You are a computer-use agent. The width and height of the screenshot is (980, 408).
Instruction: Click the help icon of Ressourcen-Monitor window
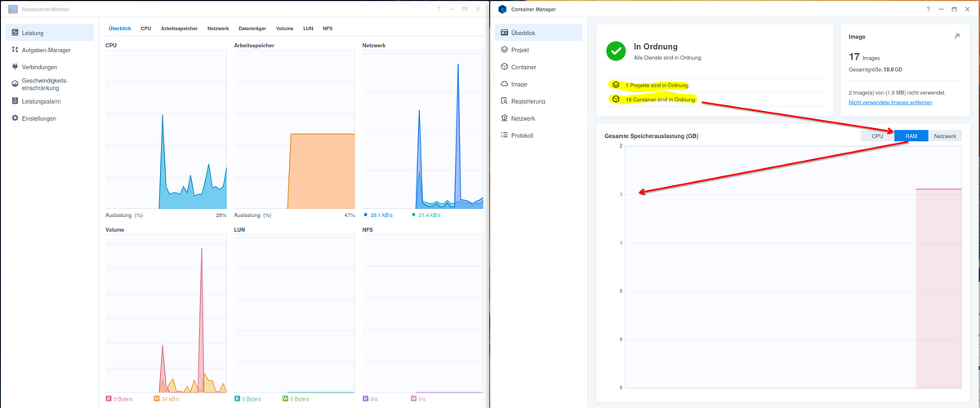439,8
